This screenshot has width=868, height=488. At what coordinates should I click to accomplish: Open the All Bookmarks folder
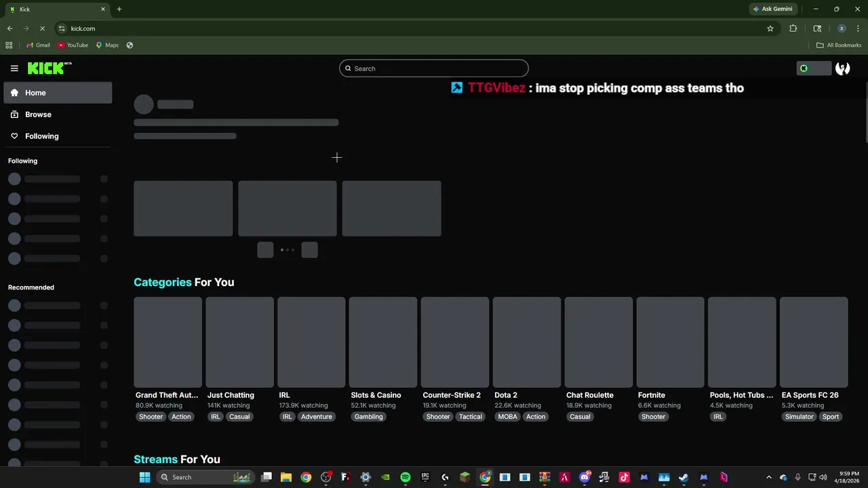(839, 45)
